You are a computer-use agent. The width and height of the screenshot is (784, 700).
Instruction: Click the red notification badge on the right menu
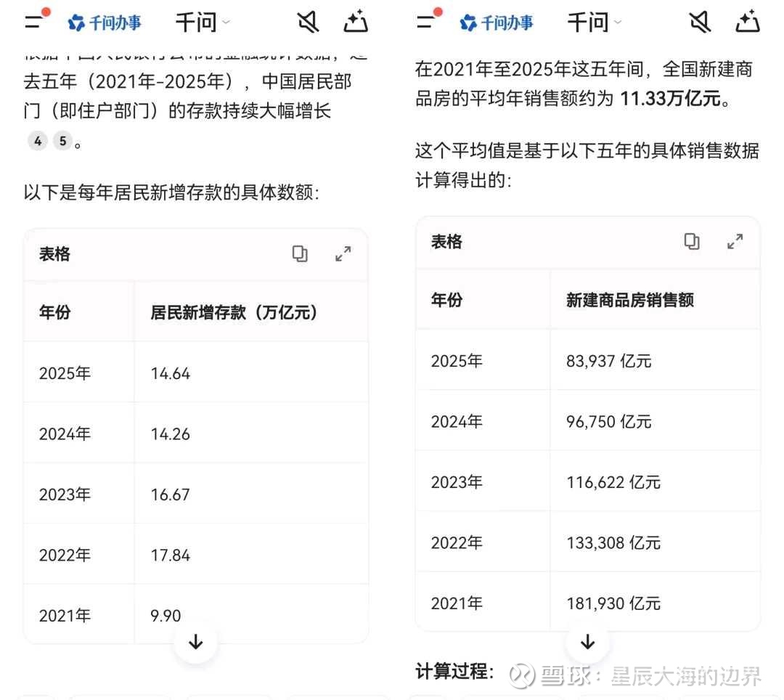pyautogui.click(x=438, y=11)
